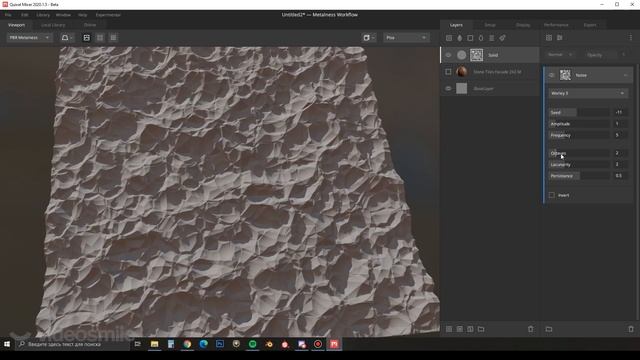The width and height of the screenshot is (640, 360).
Task: Switch to the Display tab
Action: [523, 25]
